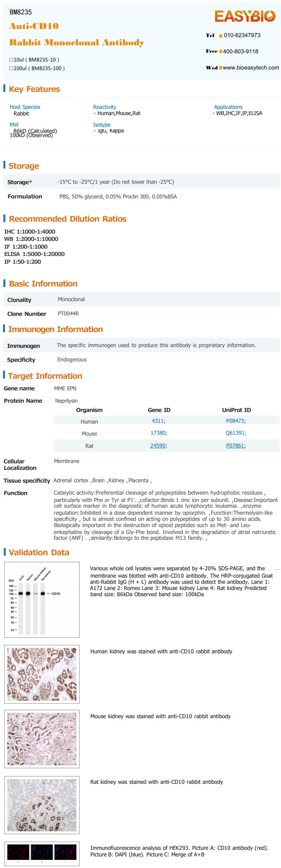Open the Human kidney staining image

(42, 674)
